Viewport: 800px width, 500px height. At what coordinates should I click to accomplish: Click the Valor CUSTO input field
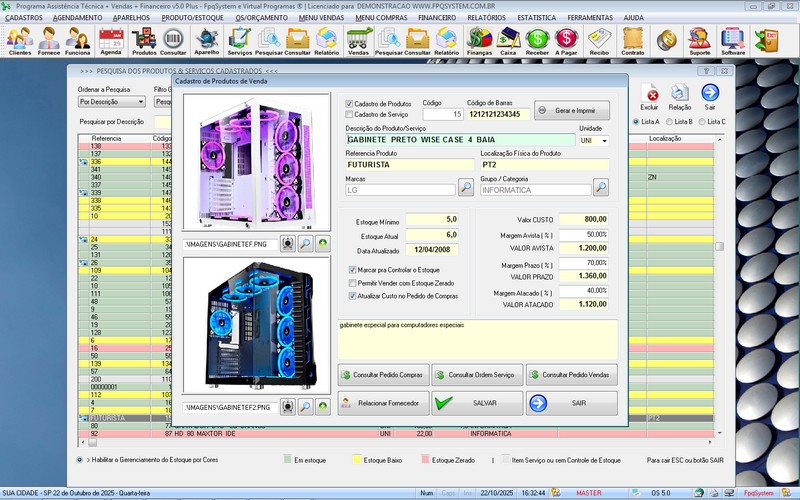[x=582, y=219]
